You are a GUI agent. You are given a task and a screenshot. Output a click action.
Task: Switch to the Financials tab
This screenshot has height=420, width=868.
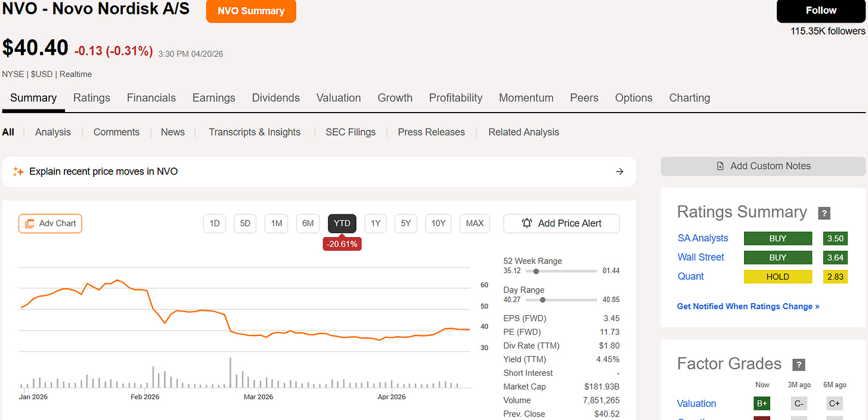click(x=151, y=98)
